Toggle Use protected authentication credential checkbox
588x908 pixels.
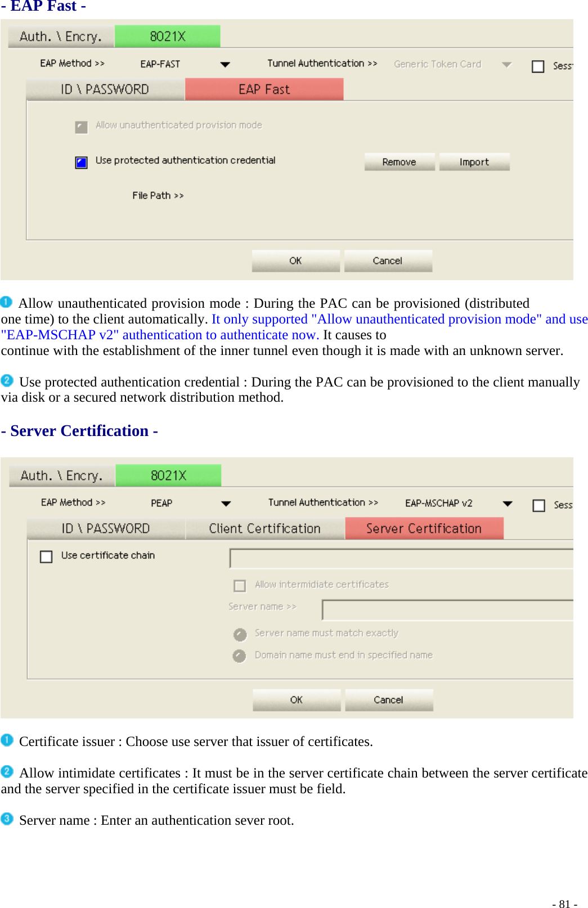(x=82, y=163)
